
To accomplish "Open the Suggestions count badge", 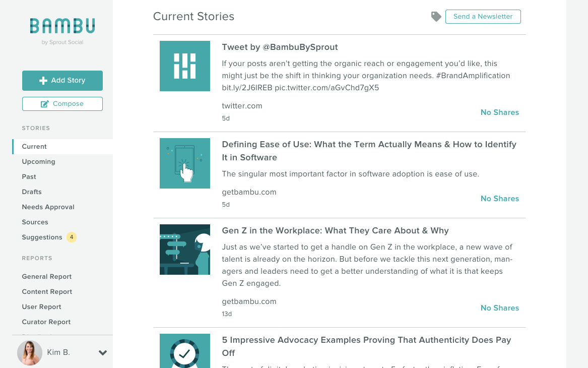I will 71,237.
